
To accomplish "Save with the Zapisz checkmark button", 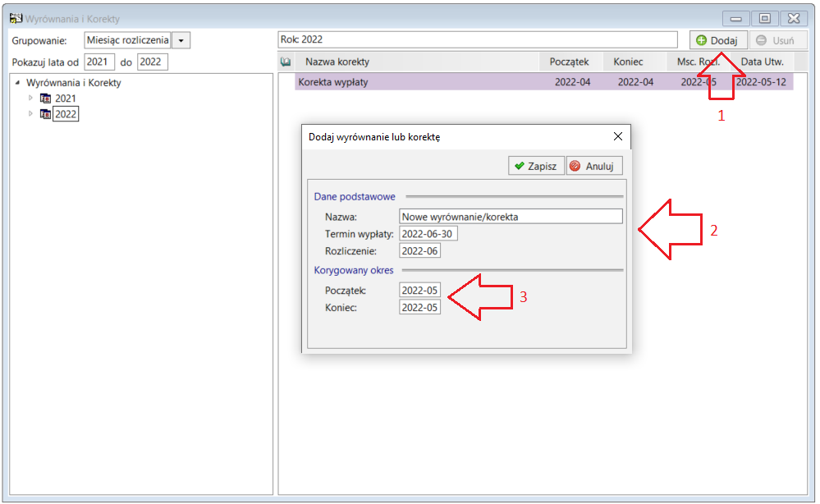I will coord(536,166).
